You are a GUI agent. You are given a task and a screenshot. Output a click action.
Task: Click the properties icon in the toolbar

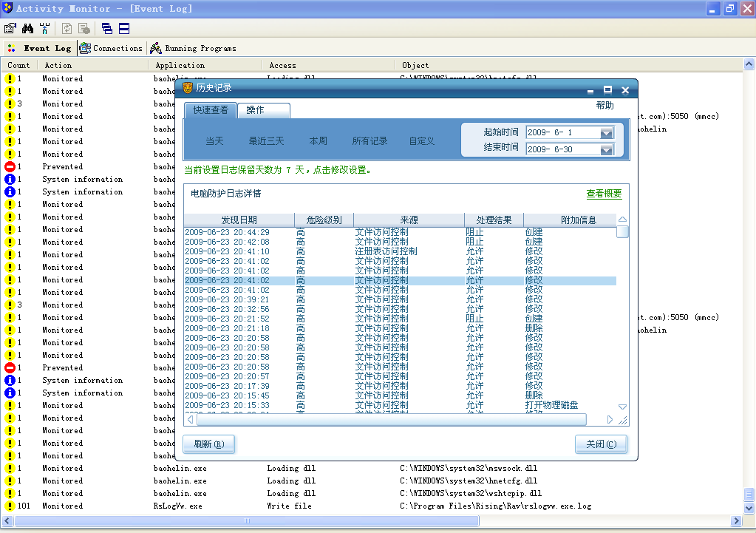click(10, 29)
